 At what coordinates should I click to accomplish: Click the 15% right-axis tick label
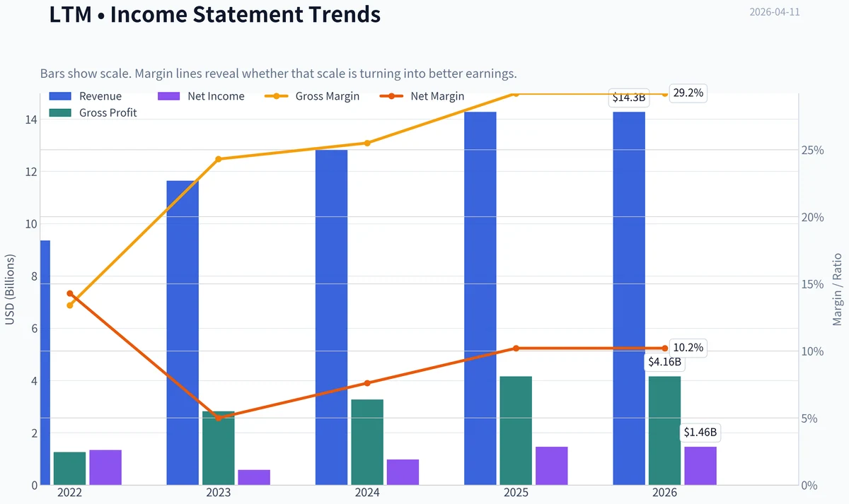(812, 284)
